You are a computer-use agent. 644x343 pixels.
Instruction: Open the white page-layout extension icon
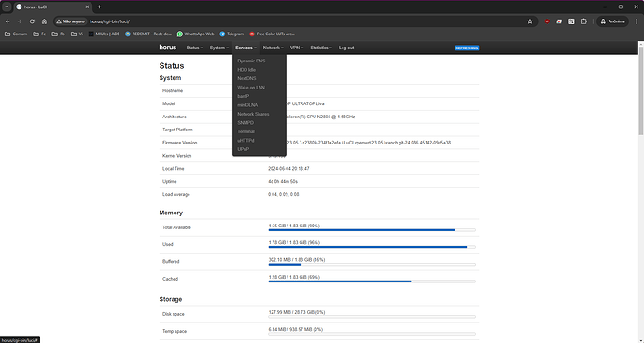[x=571, y=21]
